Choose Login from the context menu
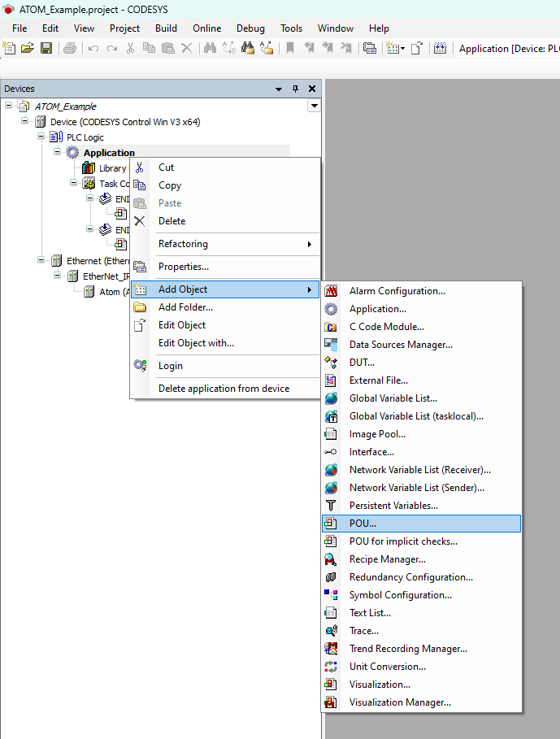Image resolution: width=560 pixels, height=739 pixels. [225, 366]
